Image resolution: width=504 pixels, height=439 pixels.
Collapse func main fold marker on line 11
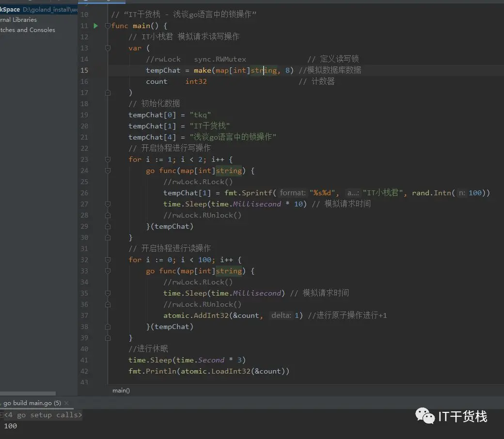[x=108, y=26]
